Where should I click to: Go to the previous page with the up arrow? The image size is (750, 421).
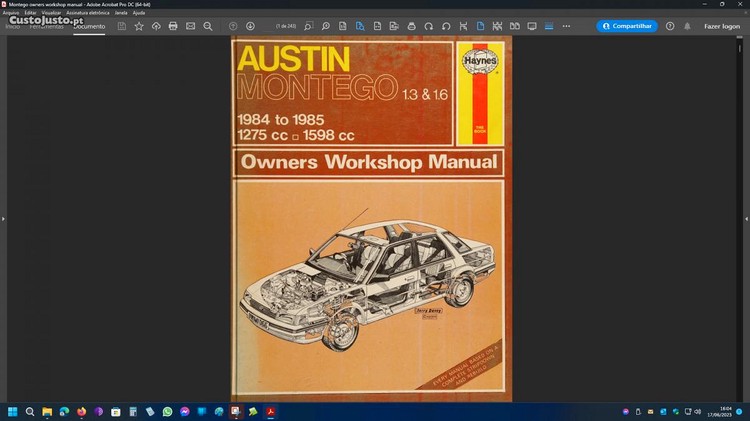tap(233, 26)
